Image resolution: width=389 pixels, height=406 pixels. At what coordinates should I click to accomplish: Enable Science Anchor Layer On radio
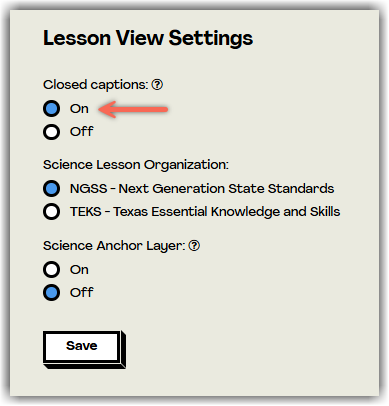(x=52, y=269)
